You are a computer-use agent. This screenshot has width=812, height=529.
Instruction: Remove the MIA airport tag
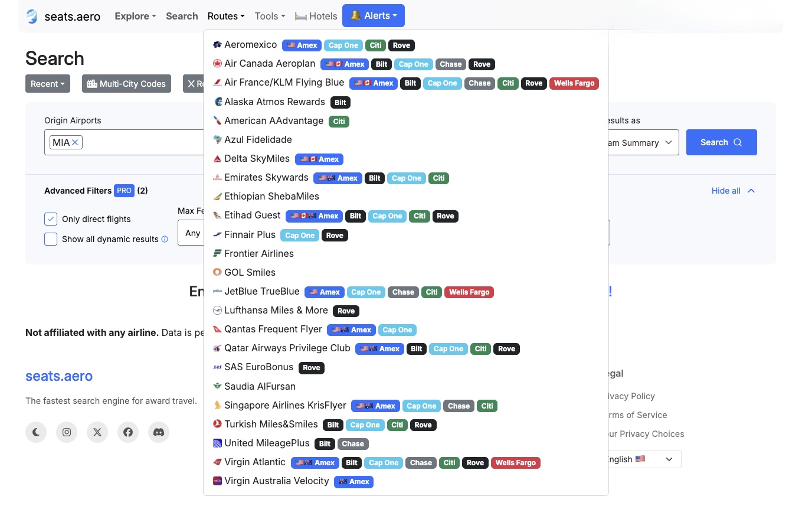click(75, 142)
